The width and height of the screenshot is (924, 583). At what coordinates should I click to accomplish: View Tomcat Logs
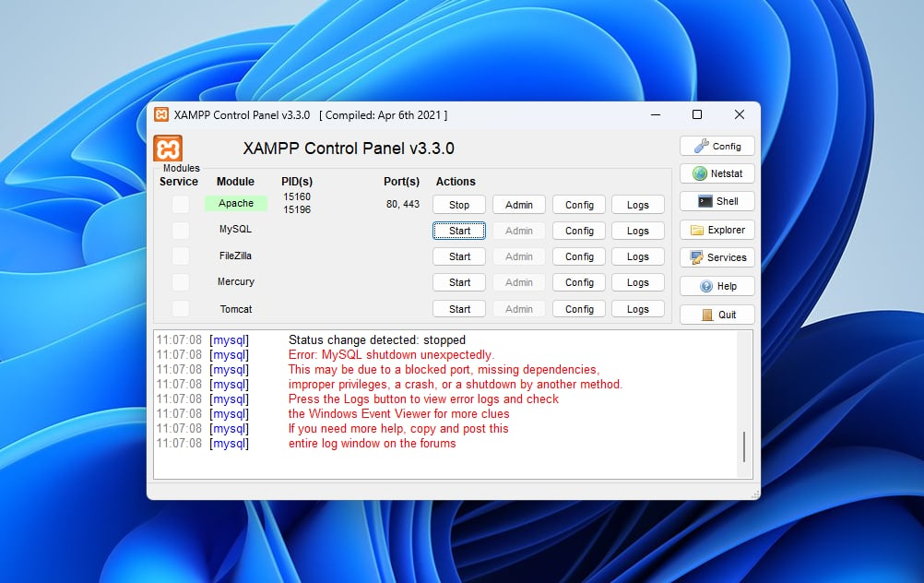coord(637,309)
